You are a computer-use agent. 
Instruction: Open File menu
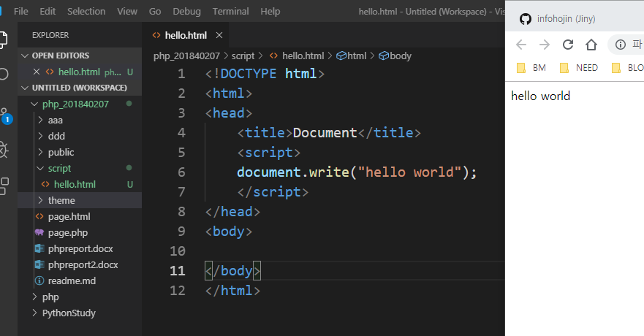pyautogui.click(x=21, y=12)
